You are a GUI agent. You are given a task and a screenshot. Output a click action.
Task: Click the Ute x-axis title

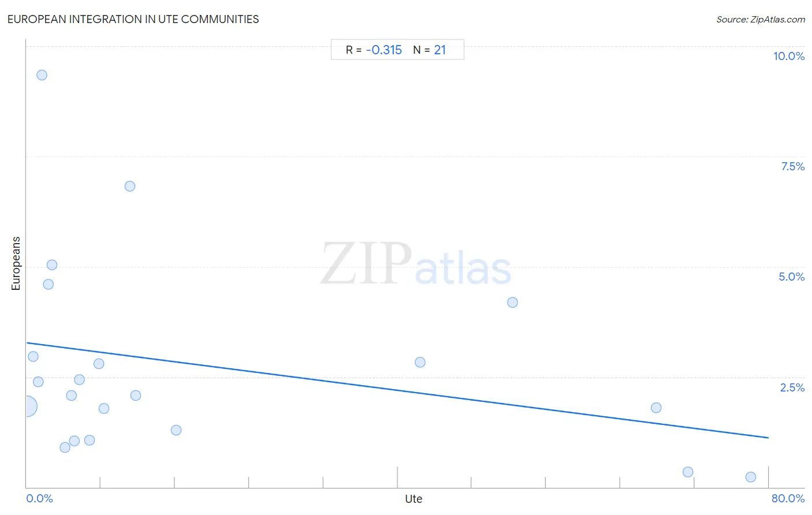click(414, 499)
